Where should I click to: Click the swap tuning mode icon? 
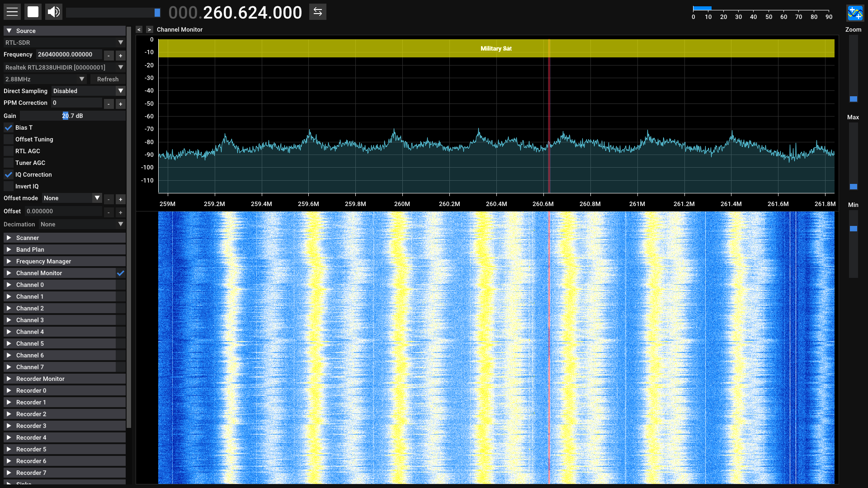coord(318,12)
